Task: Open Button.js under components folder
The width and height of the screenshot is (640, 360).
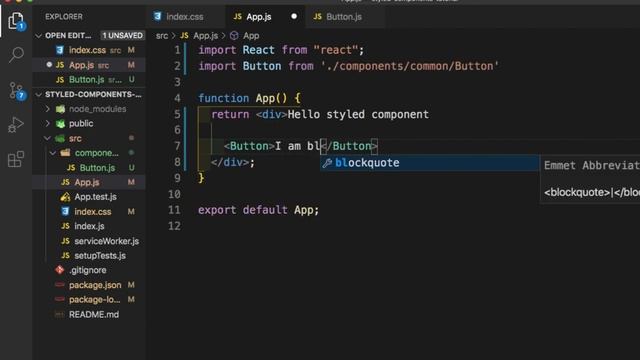Action: pos(89,168)
